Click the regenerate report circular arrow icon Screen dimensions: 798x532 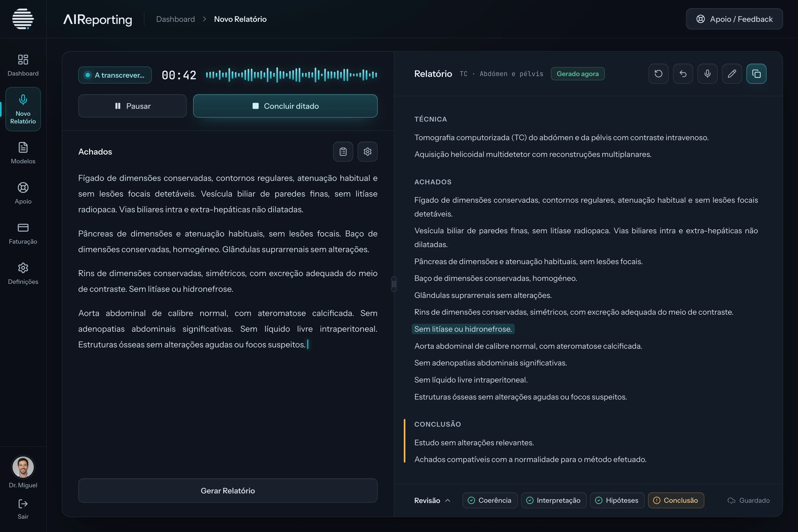[x=658, y=74]
